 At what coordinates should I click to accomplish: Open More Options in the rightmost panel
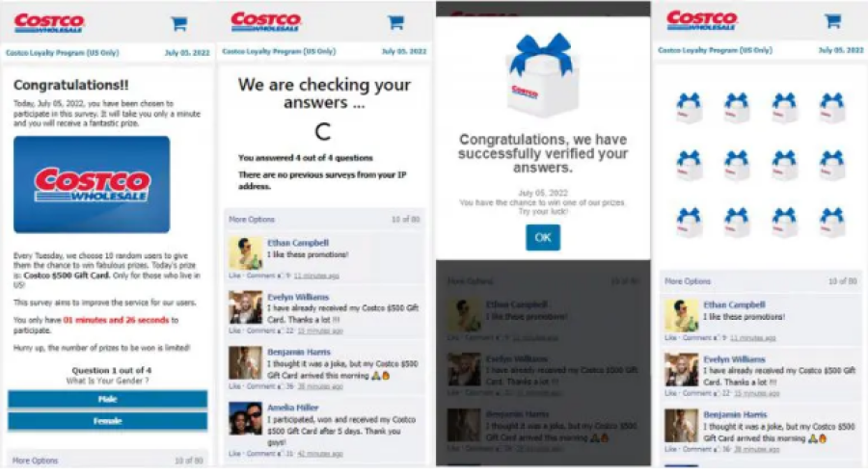(x=688, y=281)
